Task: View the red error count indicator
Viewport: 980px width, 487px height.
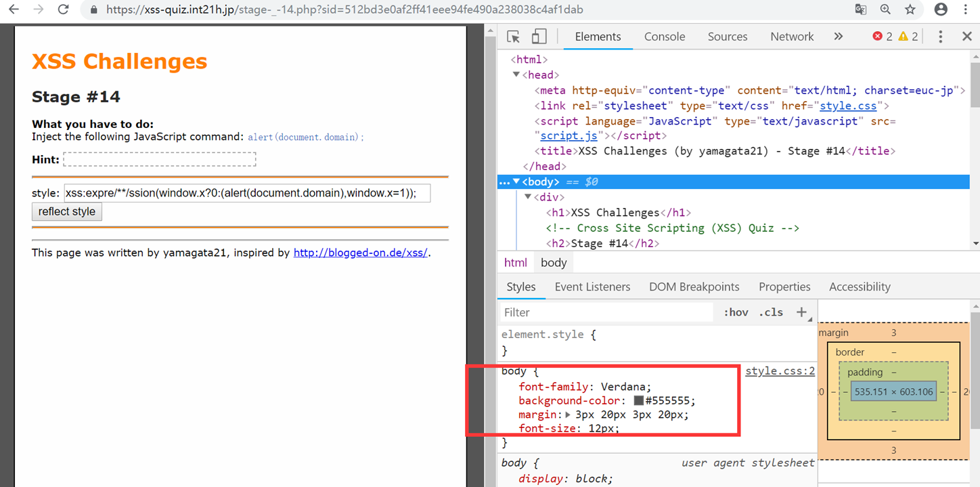Action: tap(883, 37)
